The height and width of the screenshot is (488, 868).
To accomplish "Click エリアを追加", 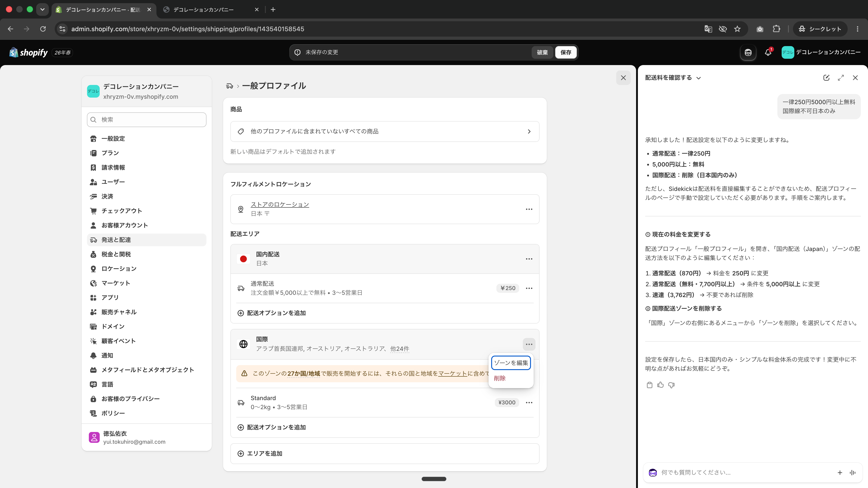I will click(x=385, y=454).
